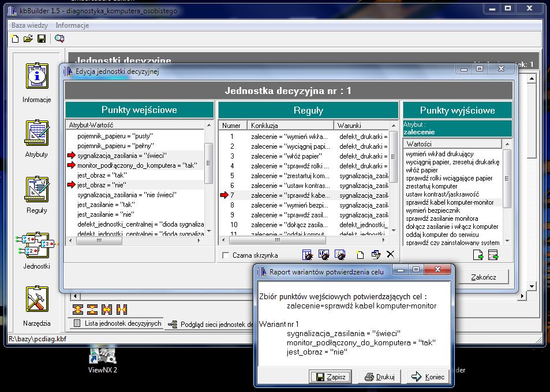550x392 pixels.
Task: Select jest_zasilanie = "nie" entry
Action: pyautogui.click(x=106, y=214)
